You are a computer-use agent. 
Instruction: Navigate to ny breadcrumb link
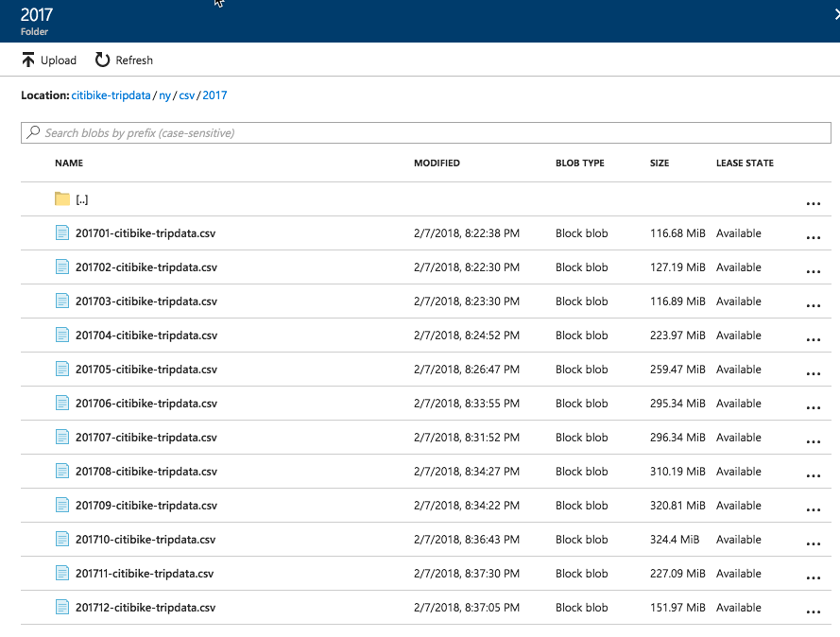coord(165,95)
